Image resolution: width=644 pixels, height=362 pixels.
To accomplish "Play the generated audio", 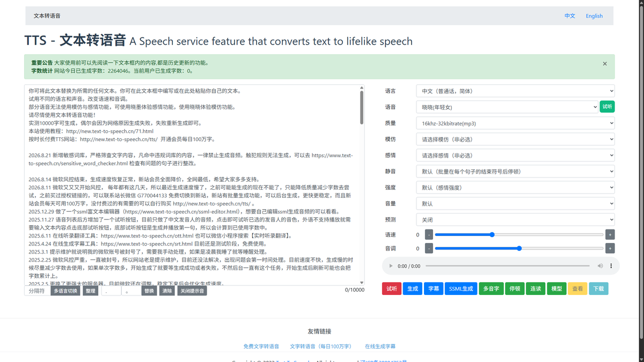I will [391, 266].
